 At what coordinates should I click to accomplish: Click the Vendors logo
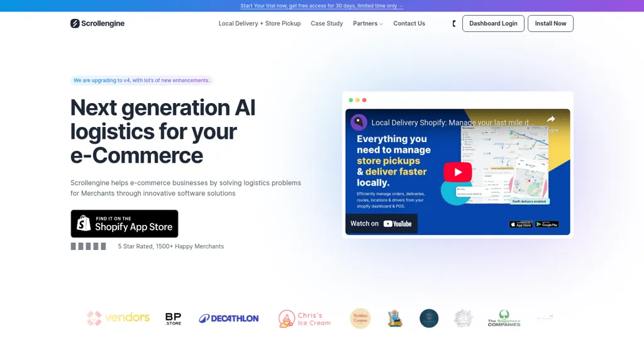coord(118,318)
